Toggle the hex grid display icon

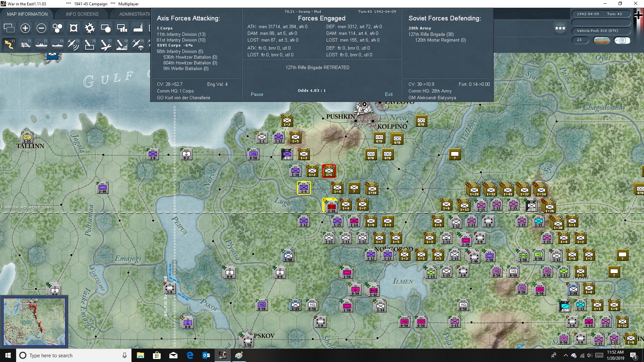[x=57, y=28]
